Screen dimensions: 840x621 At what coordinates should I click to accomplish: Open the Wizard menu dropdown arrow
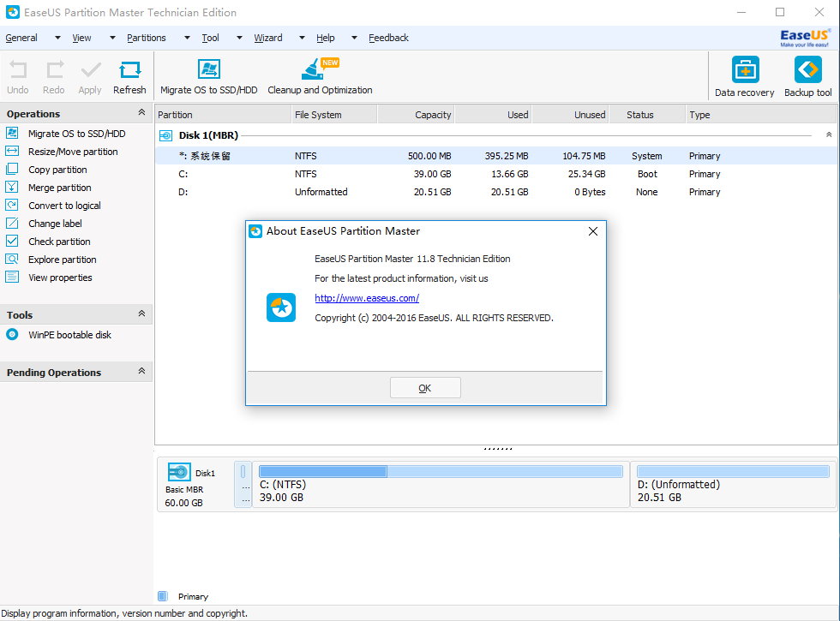(302, 38)
